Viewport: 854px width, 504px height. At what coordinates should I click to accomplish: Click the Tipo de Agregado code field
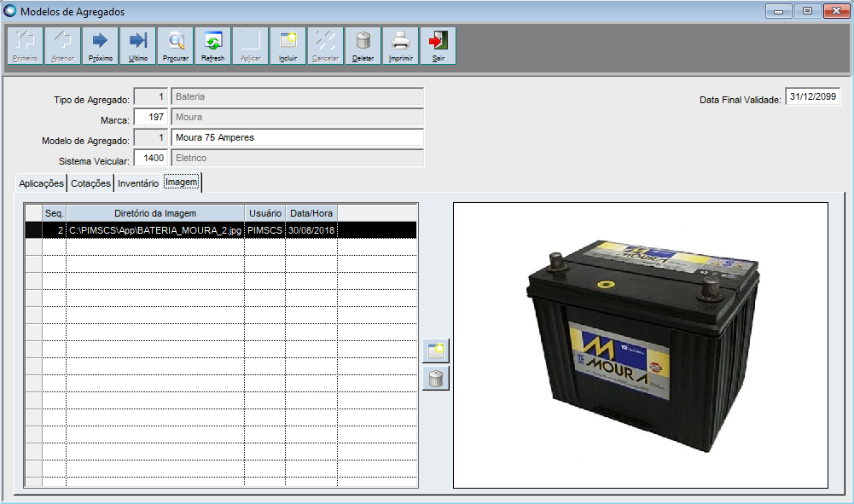tap(150, 97)
